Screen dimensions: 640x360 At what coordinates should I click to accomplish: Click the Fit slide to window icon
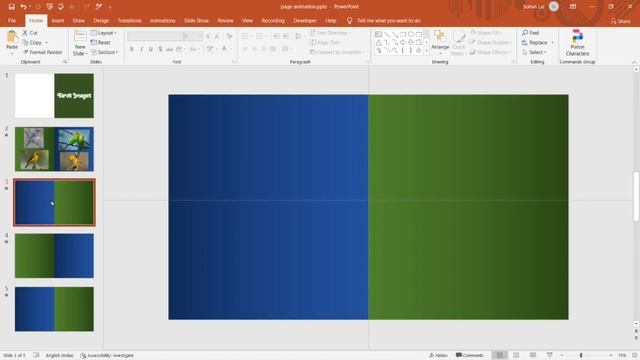pyautogui.click(x=635, y=356)
